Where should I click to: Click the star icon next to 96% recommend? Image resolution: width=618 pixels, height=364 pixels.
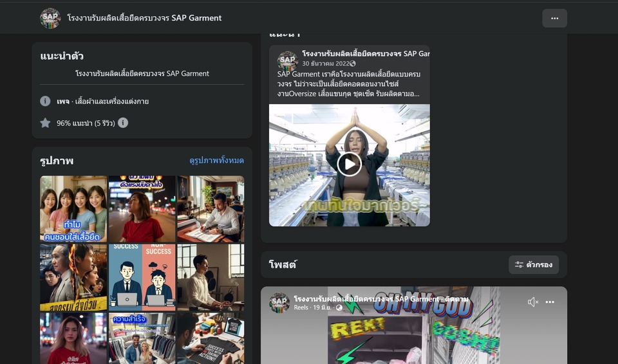pos(45,123)
